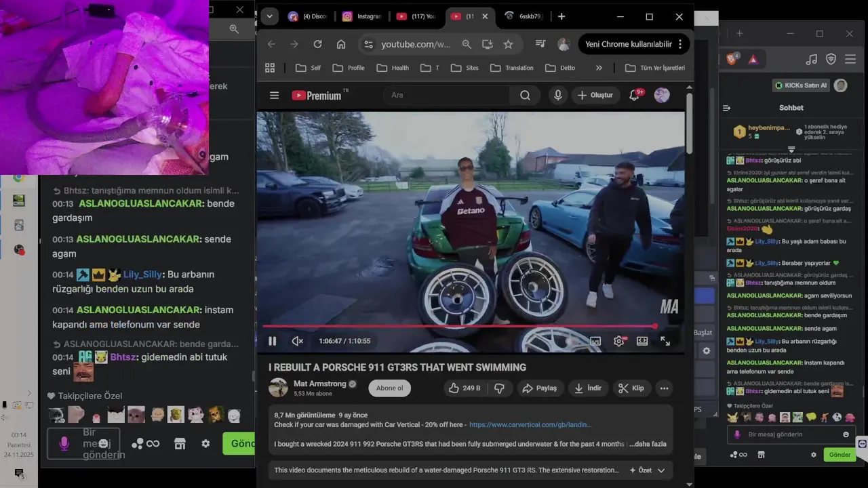This screenshot has width=868, height=488.
Task: Open the Translation bookmarks folder
Action: pyautogui.click(x=512, y=68)
